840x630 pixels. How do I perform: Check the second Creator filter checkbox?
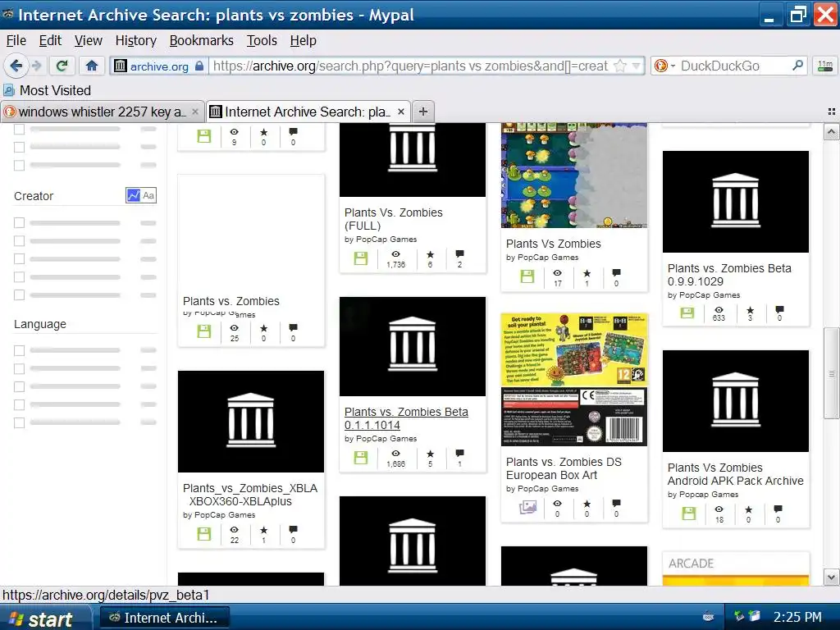[x=20, y=240]
